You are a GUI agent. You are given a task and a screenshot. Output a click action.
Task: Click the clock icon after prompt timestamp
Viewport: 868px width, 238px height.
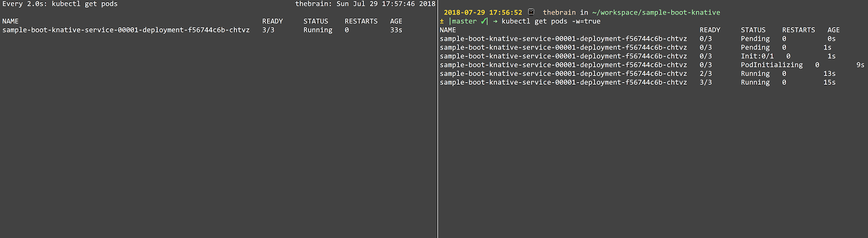point(531,12)
